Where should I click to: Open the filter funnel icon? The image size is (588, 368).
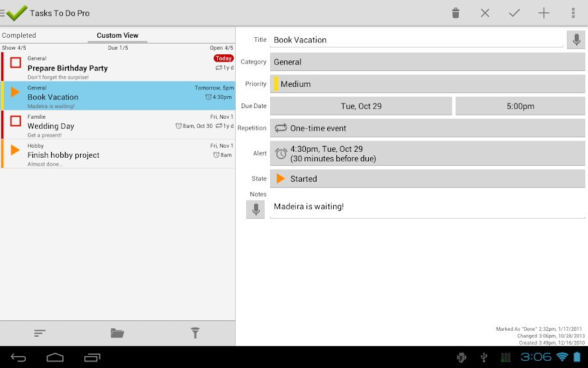coord(195,333)
